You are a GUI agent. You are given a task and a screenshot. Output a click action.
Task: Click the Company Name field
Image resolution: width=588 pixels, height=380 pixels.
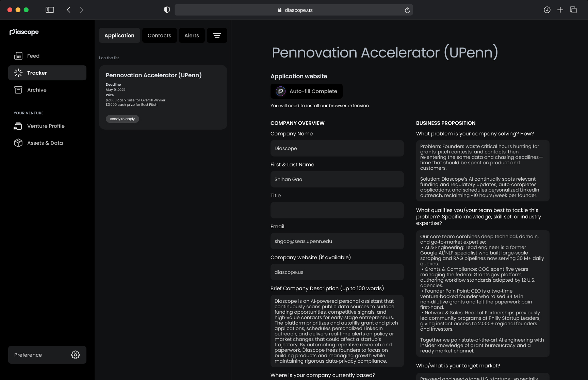click(x=337, y=148)
